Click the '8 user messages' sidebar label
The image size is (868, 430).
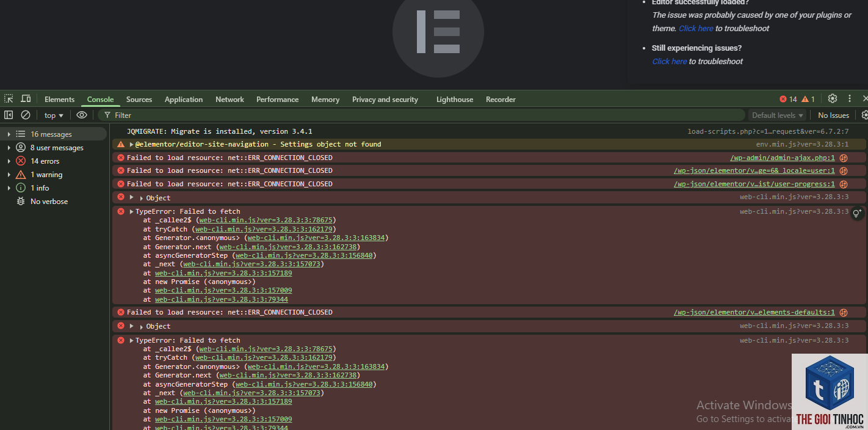[57, 147]
